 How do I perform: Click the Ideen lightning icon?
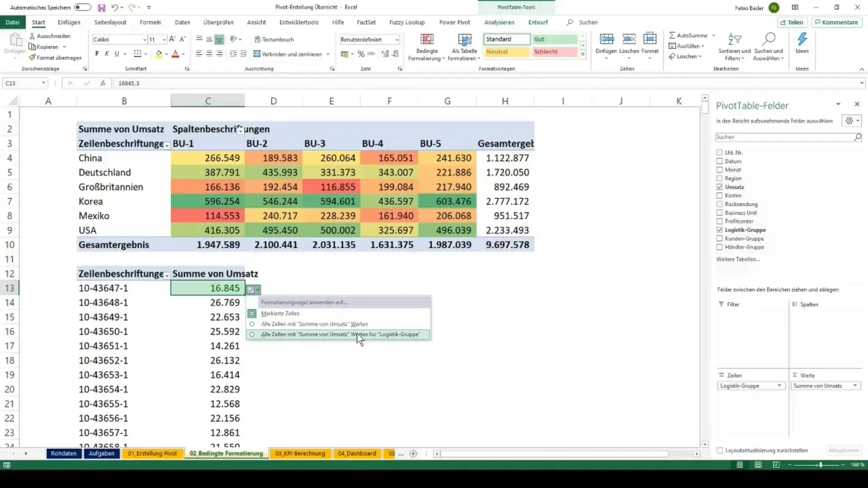(802, 39)
